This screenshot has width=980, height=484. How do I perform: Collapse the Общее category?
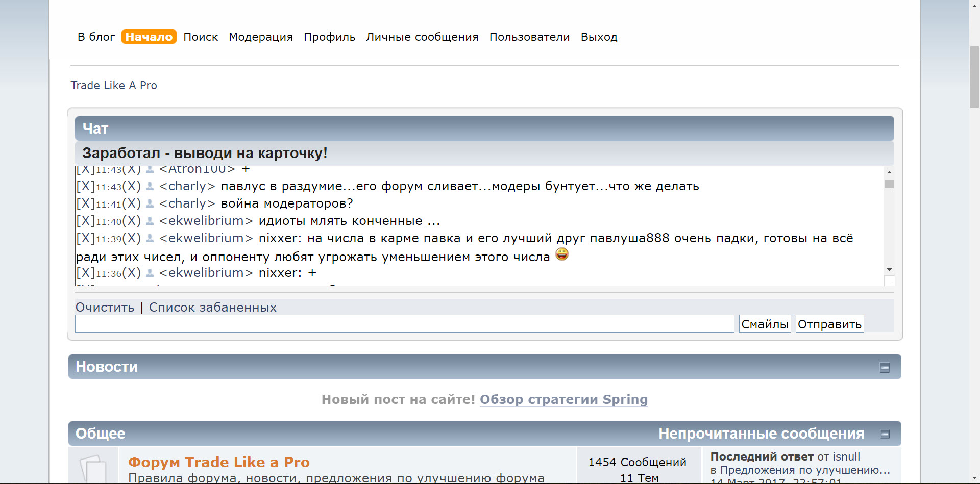885,435
